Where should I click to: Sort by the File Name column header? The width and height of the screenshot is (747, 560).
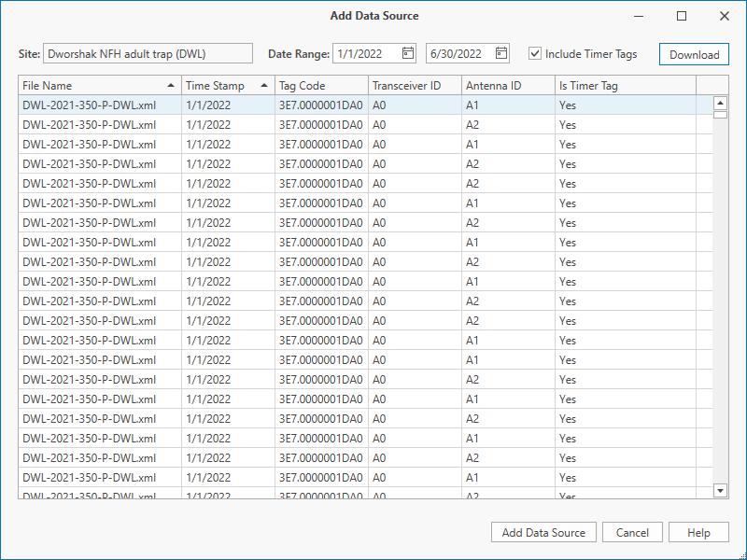pyautogui.click(x=100, y=85)
